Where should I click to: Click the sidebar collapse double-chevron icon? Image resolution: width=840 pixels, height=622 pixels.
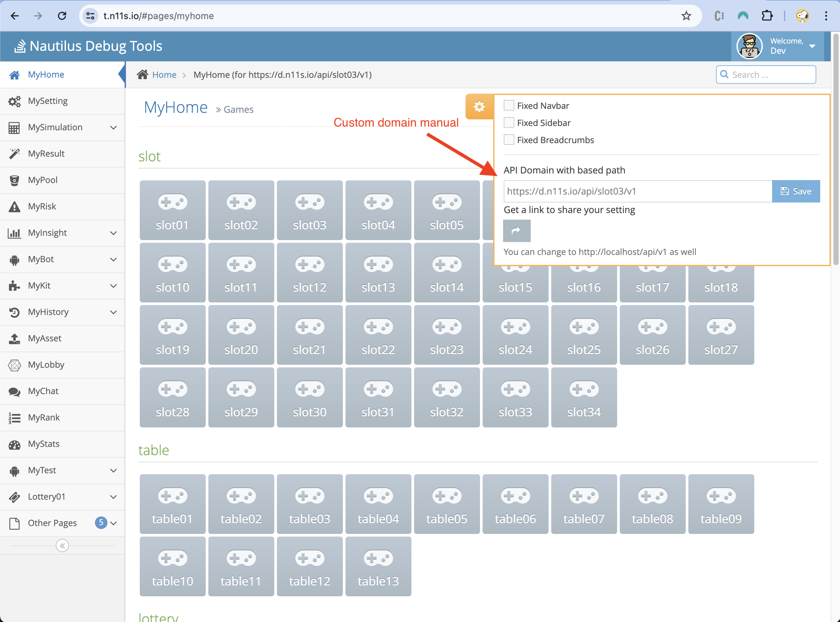tap(62, 545)
